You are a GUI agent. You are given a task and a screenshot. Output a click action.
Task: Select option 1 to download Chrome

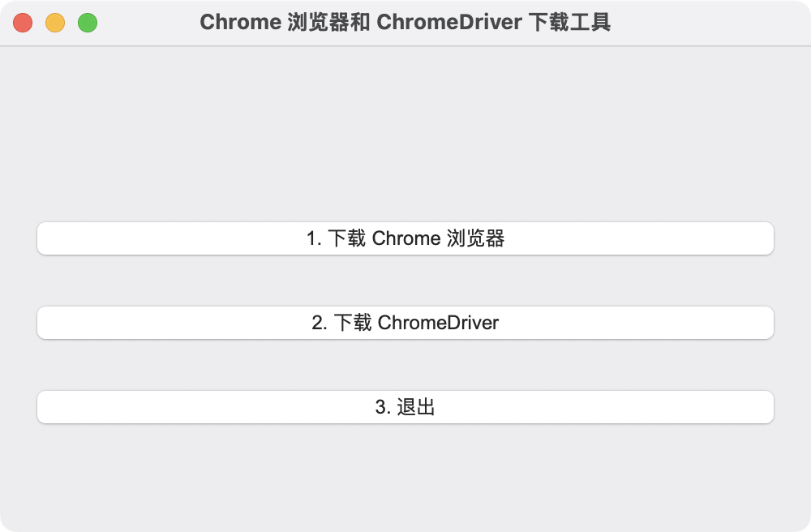405,238
